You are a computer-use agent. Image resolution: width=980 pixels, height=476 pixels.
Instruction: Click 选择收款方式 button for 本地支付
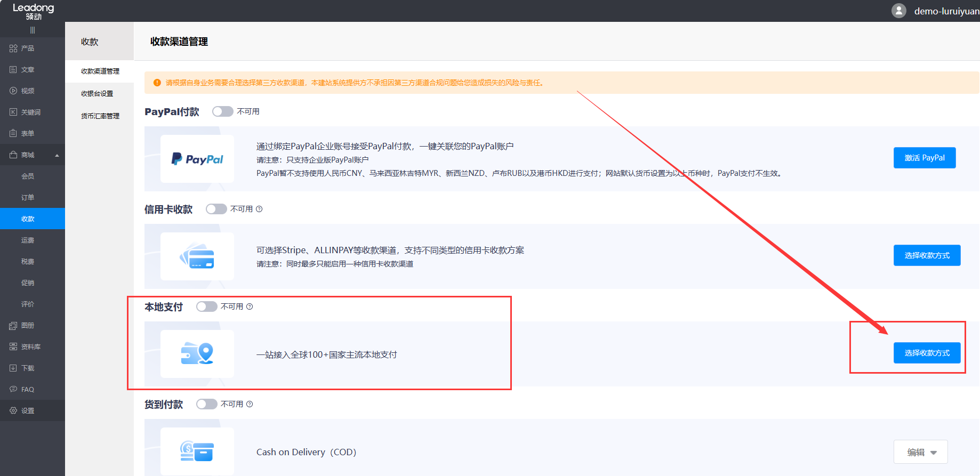pos(927,353)
